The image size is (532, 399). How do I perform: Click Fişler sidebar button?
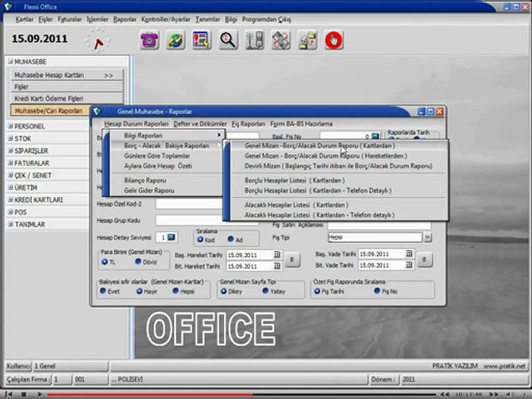[x=67, y=87]
